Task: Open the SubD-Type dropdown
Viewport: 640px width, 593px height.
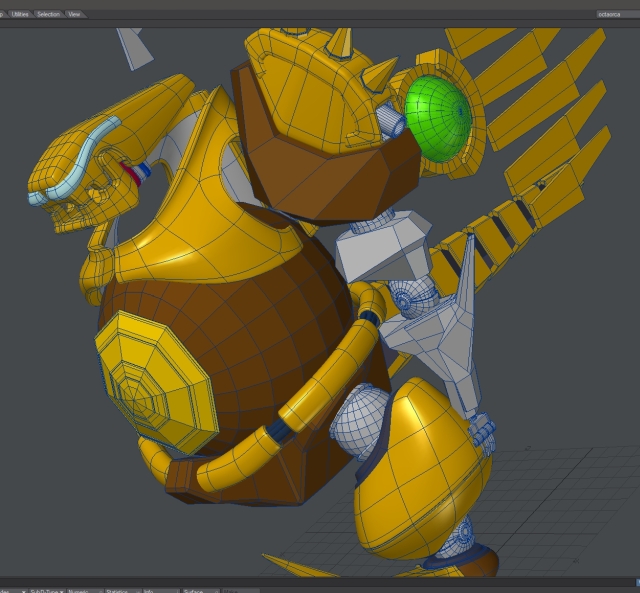Action: (x=47, y=590)
